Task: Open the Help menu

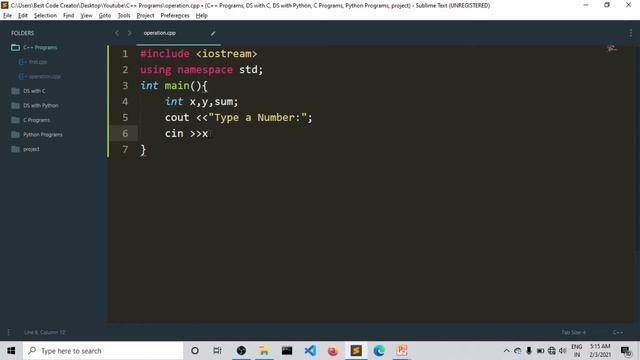Action: (x=202, y=16)
